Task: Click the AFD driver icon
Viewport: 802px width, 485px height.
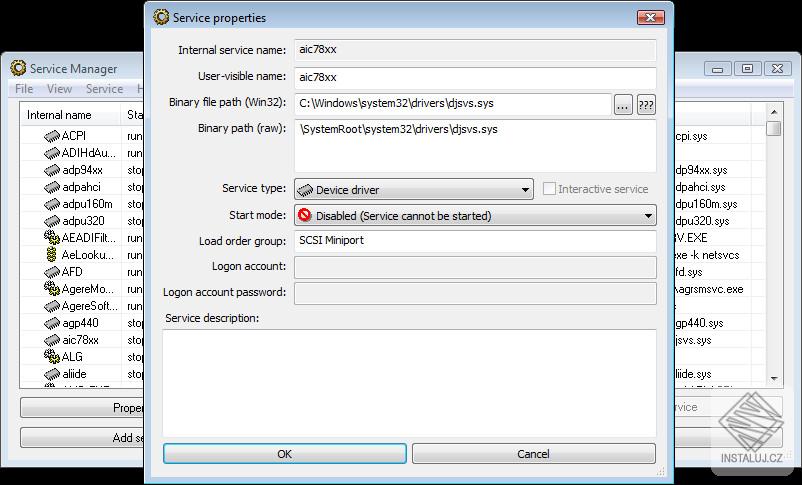Action: coord(52,272)
